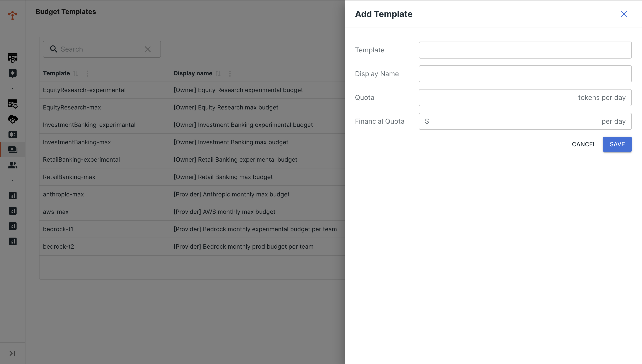
Task: Sort the table by Display name column
Action: (x=218, y=73)
